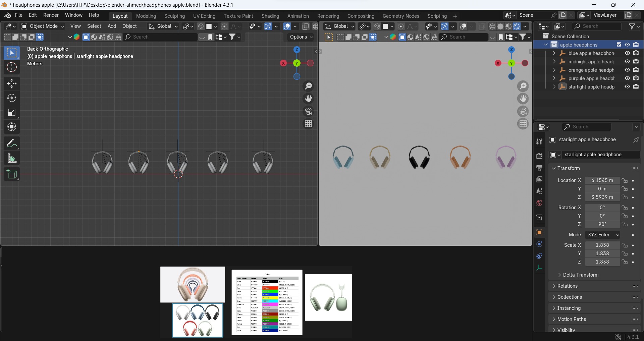Open the Object Data properties tab

pyautogui.click(x=539, y=268)
